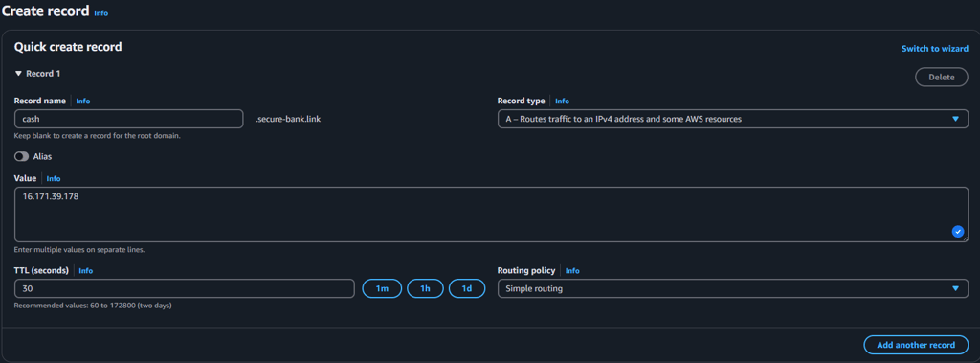
Task: Open Info link beside Record type
Action: (x=562, y=101)
